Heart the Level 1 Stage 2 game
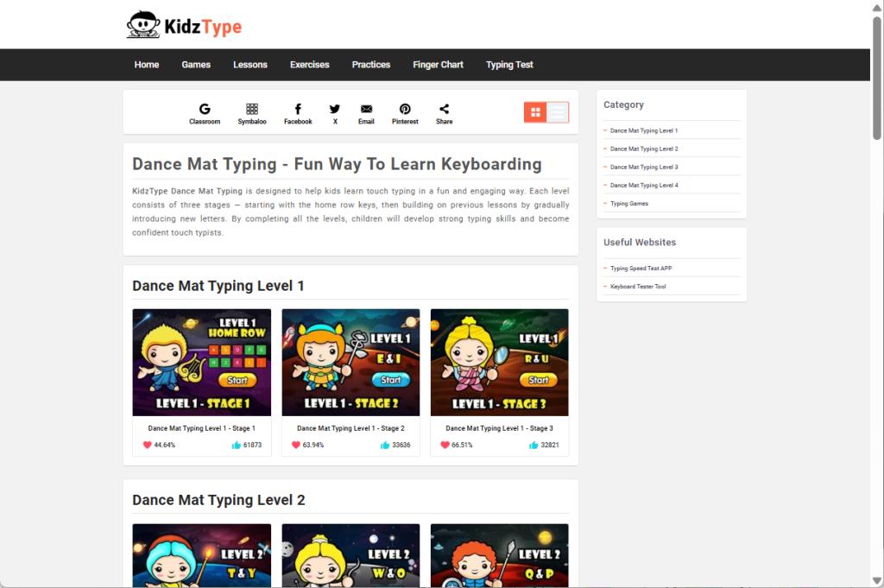The image size is (884, 588). point(296,446)
